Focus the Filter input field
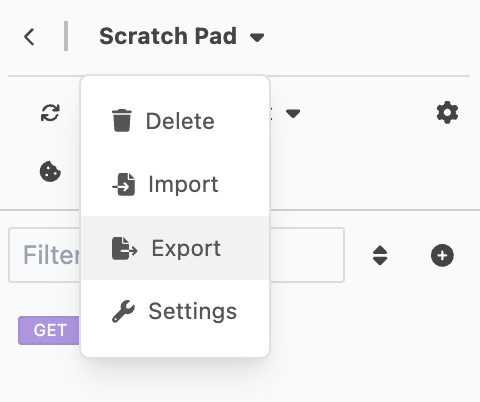480x402 pixels. tap(176, 255)
